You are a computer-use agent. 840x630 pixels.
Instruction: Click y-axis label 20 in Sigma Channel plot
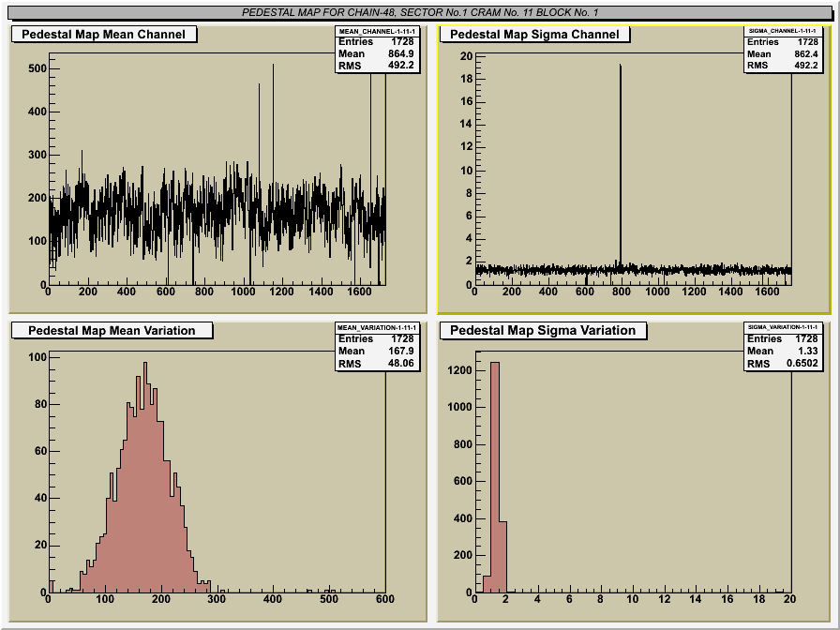(x=467, y=56)
